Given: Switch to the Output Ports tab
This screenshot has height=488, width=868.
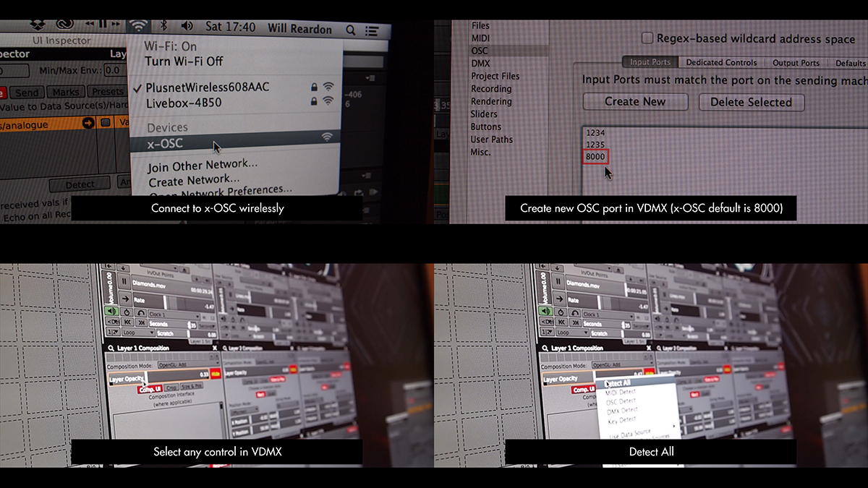Looking at the screenshot, I should (796, 63).
